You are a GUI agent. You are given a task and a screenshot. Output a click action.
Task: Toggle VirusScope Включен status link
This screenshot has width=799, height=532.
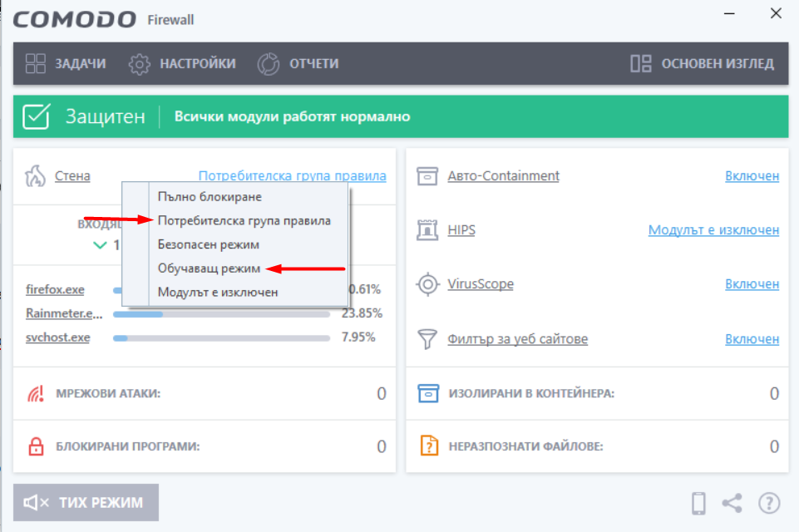point(752,283)
